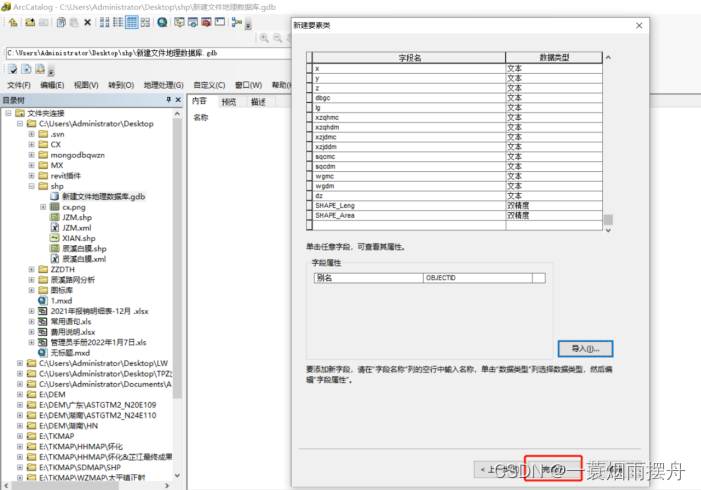Click the 文本 data type of field dbgc
The height and width of the screenshot is (490, 701).
[x=554, y=98]
